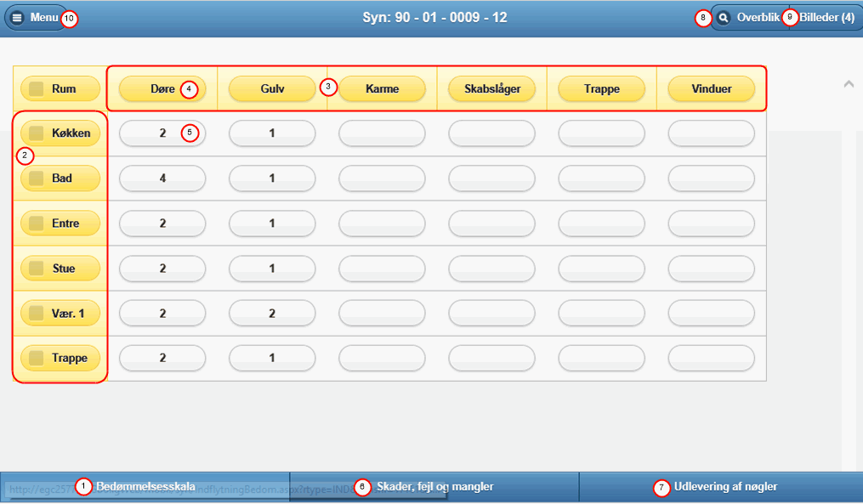Image resolution: width=863 pixels, height=504 pixels.
Task: Pick the Vinduer column header
Action: (711, 88)
